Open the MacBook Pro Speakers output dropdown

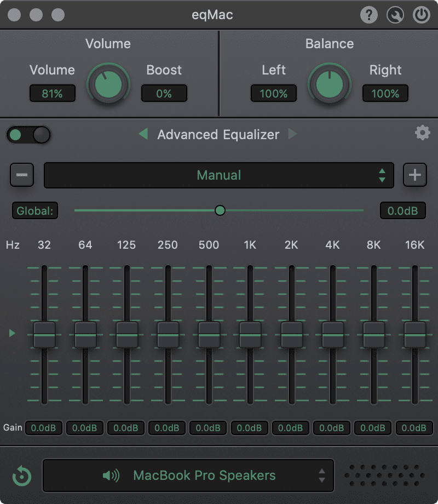[x=188, y=476]
